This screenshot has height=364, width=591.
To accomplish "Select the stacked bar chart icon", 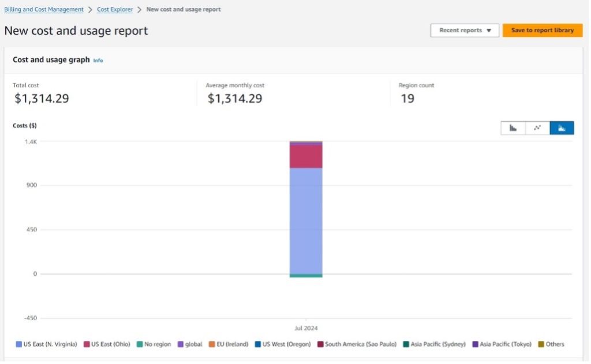I will (562, 127).
